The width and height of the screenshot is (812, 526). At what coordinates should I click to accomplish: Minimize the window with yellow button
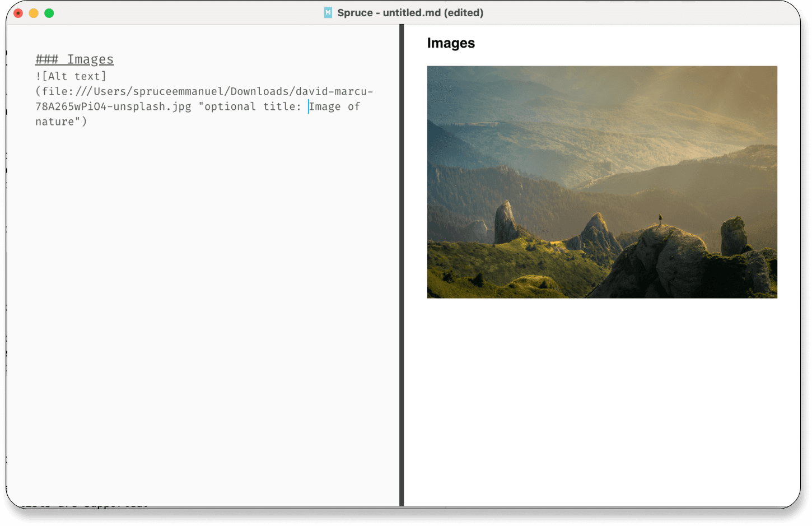pos(34,13)
